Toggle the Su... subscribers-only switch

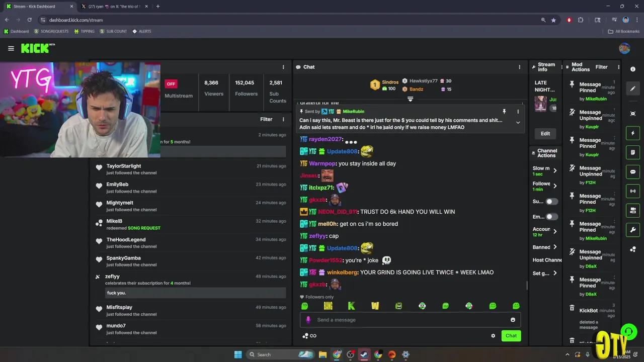point(552,202)
